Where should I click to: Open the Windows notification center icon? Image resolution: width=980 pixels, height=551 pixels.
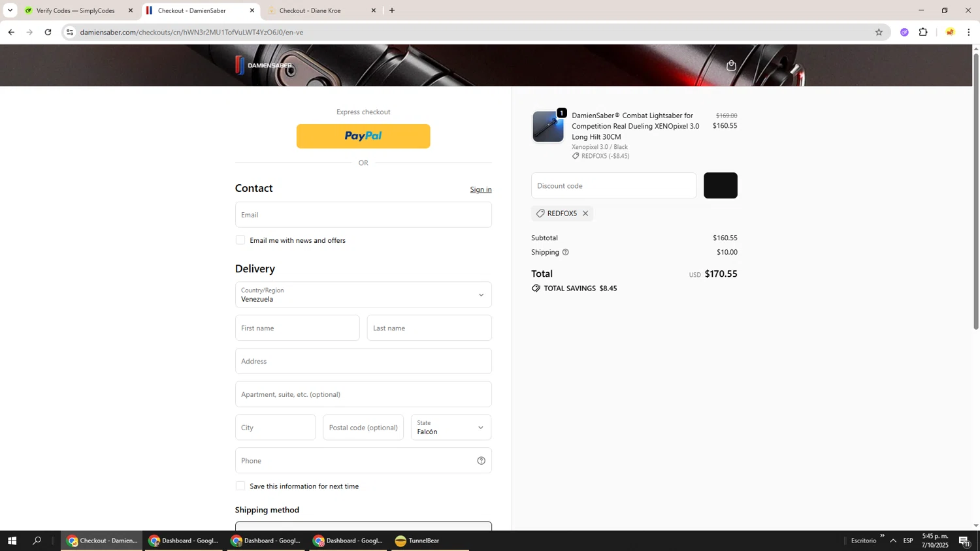[x=964, y=541]
